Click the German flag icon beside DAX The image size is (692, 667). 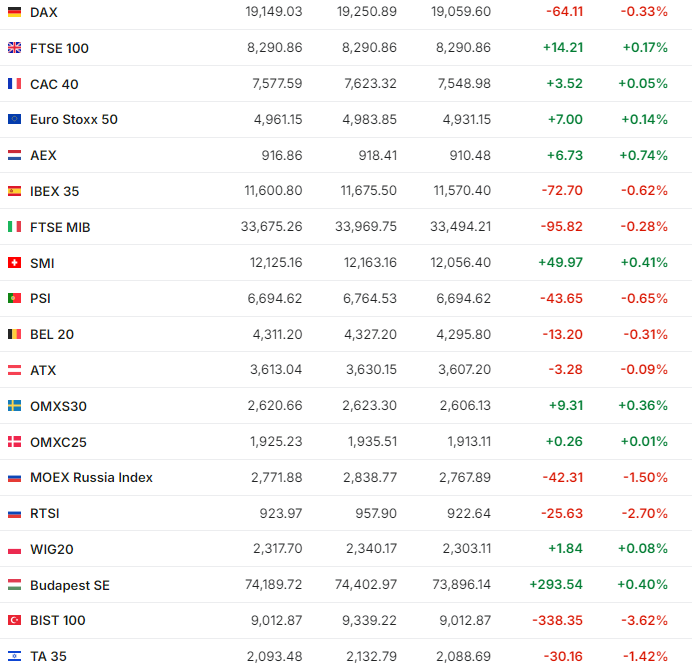tap(14, 12)
